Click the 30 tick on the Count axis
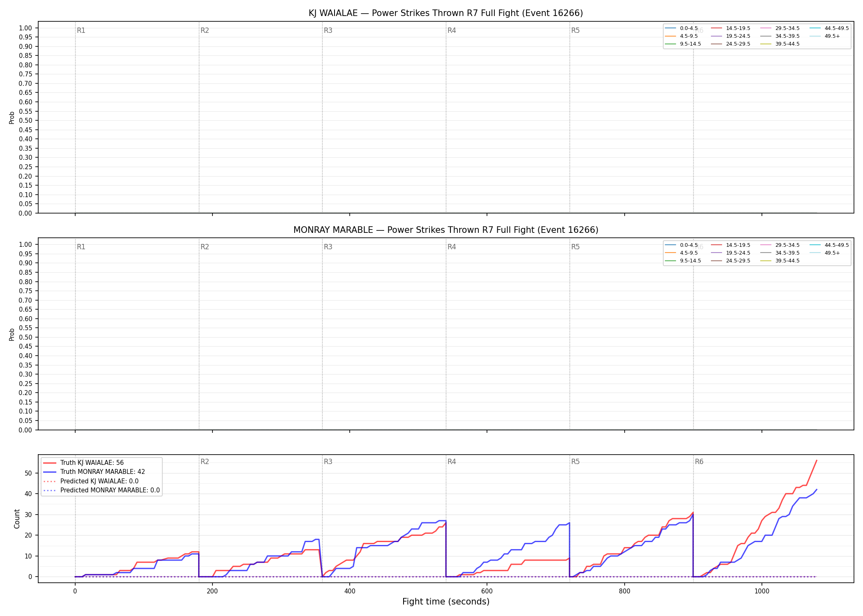This screenshot has height=616, width=863. click(x=28, y=515)
